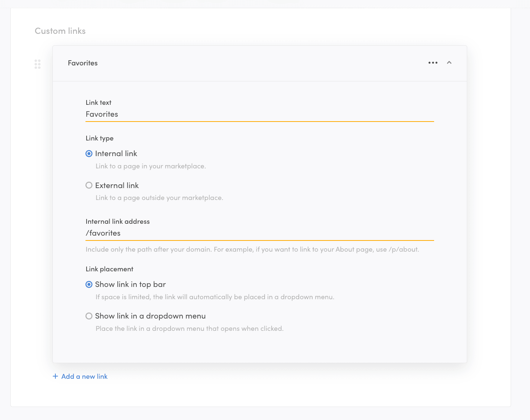
Task: Click the /favorites internal link address field
Action: pos(259,233)
